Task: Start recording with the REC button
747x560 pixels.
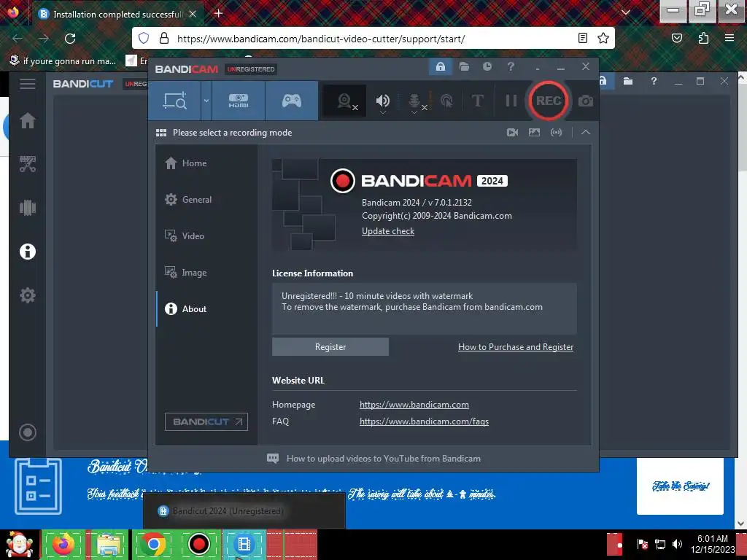Action: click(x=549, y=101)
